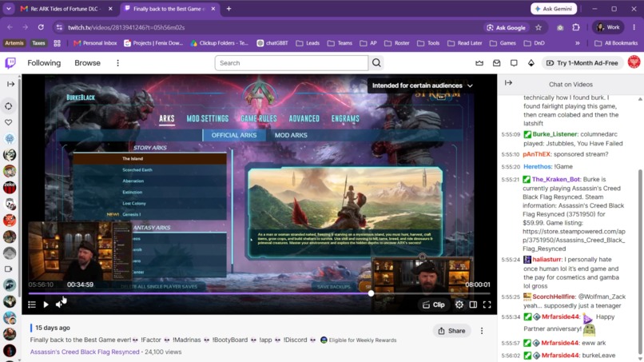Viewport: 644px width, 362px height.
Task: Open Read Later bookmark folder
Action: click(464, 43)
